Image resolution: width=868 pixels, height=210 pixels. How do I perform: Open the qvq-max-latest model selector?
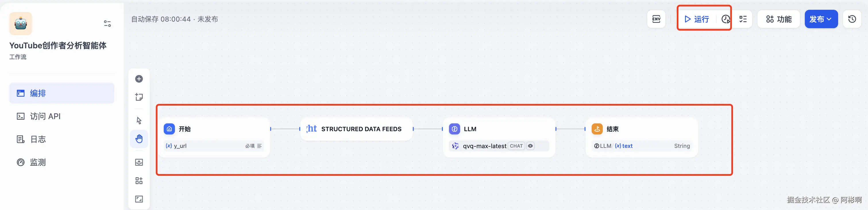tap(484, 146)
